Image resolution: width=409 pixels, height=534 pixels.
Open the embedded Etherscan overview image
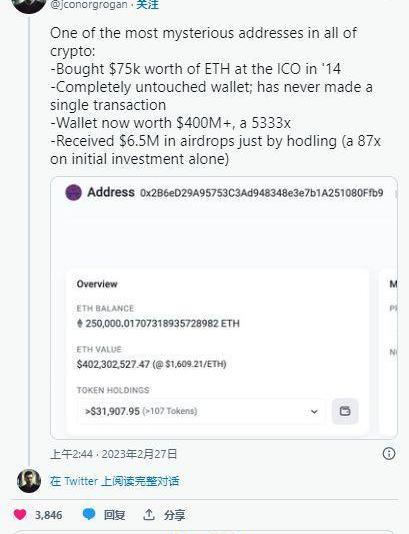(224, 308)
